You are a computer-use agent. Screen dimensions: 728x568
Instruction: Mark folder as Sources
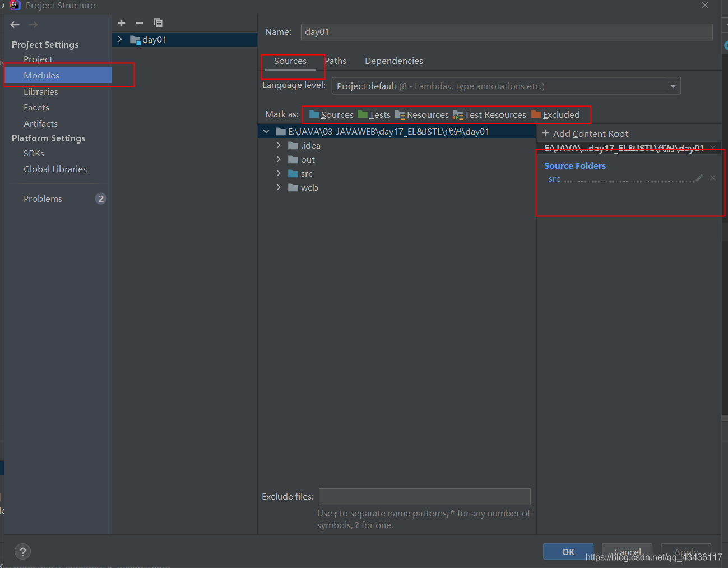tap(331, 114)
